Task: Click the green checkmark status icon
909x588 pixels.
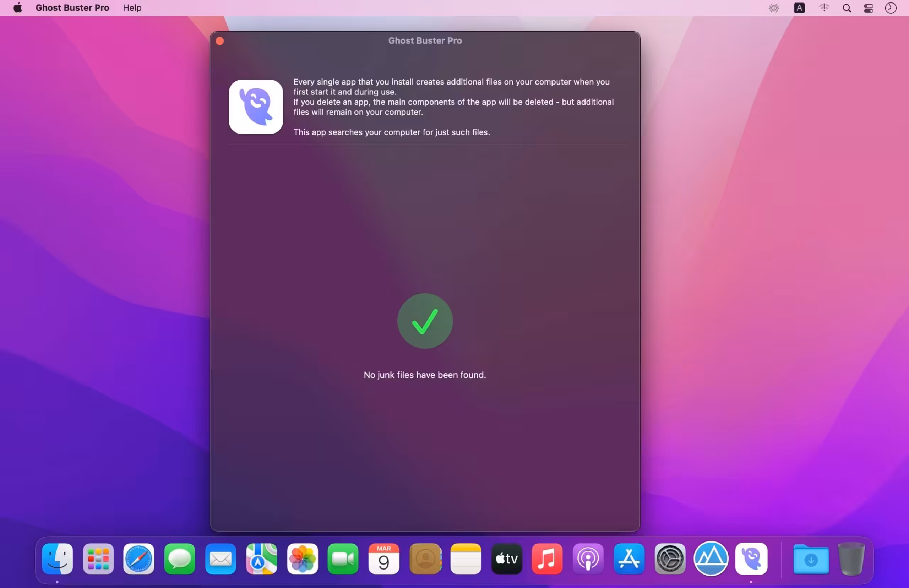Action: pos(425,321)
